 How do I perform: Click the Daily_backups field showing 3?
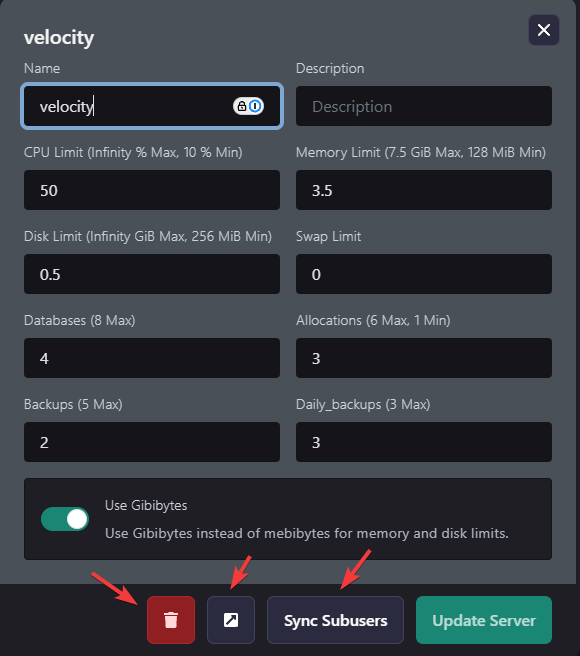coord(423,442)
